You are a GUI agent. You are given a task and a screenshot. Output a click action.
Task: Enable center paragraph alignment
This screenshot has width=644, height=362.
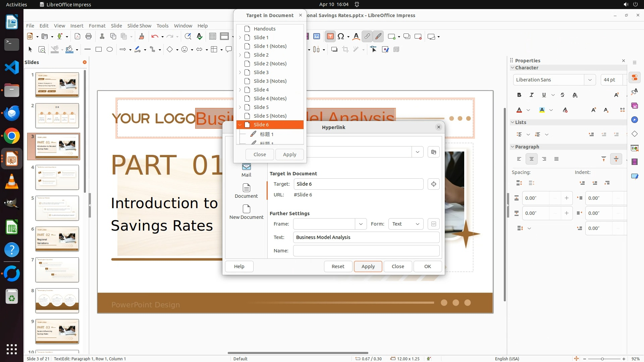click(531, 159)
